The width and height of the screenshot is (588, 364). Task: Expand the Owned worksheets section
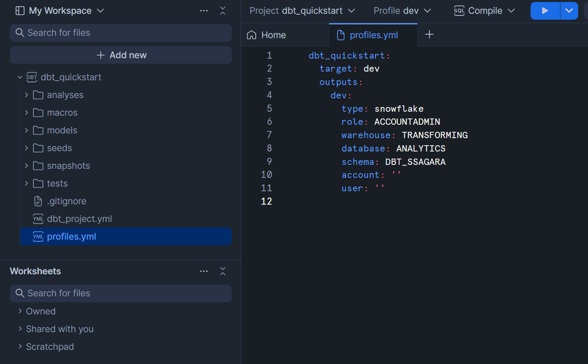click(20, 311)
